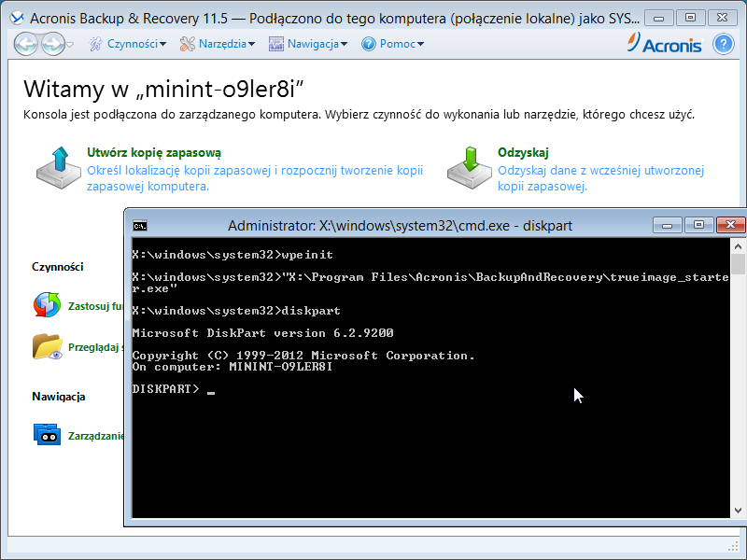Click the cmd scrollbar up arrow
This screenshot has height=560, width=747.
click(738, 246)
